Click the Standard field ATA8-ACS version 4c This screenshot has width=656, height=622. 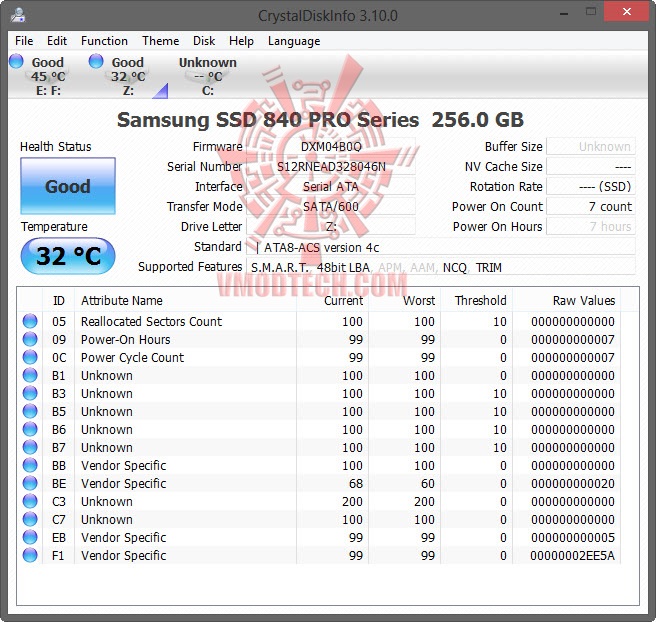coord(441,247)
